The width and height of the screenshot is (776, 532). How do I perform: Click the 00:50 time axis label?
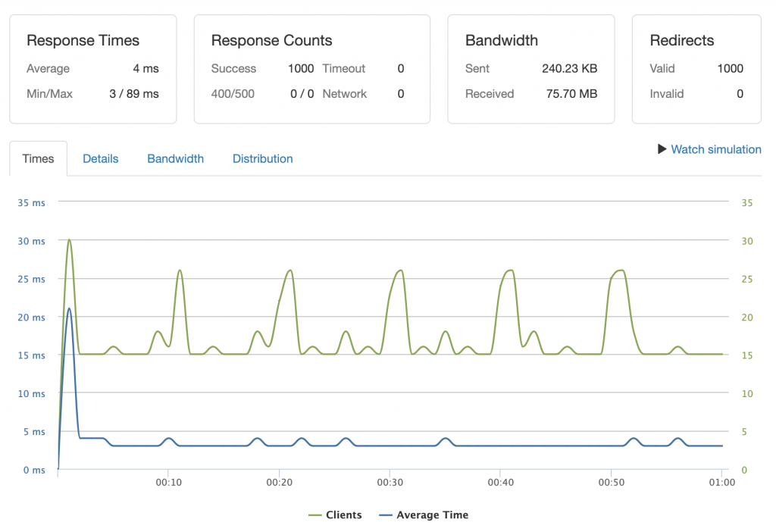coord(612,483)
